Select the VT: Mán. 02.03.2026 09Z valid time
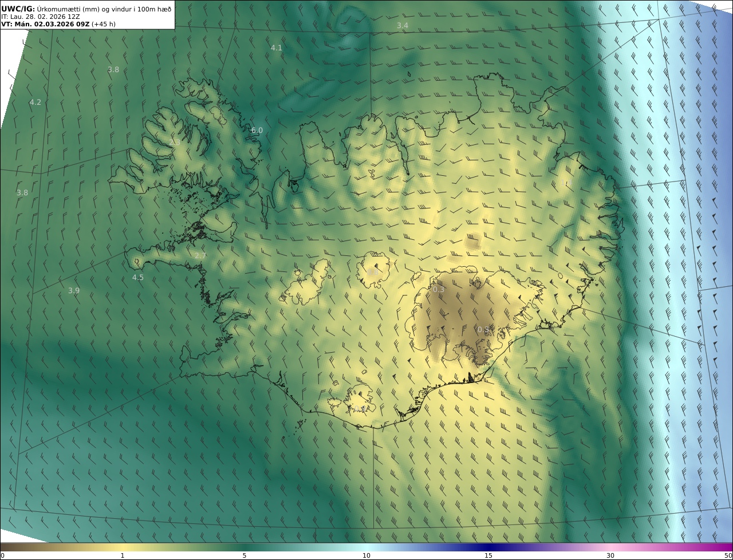The height and width of the screenshot is (560, 733). pyautogui.click(x=45, y=24)
